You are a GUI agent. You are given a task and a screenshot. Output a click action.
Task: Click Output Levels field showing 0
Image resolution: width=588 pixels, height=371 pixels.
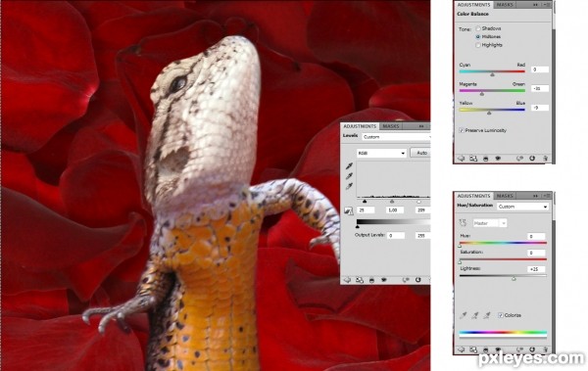tap(396, 235)
